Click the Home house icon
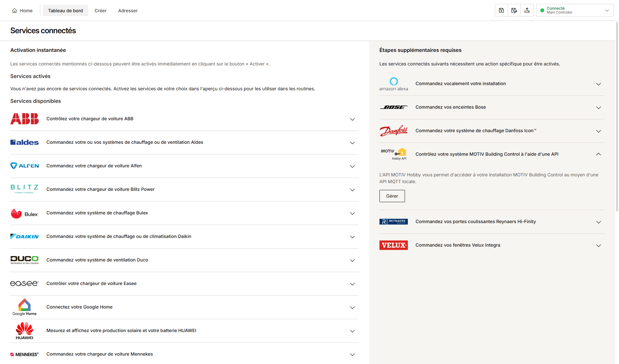The height and width of the screenshot is (364, 619). click(x=15, y=11)
